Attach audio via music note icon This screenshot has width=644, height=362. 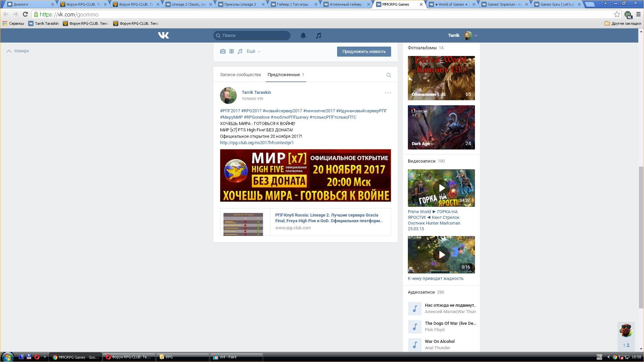(x=240, y=51)
